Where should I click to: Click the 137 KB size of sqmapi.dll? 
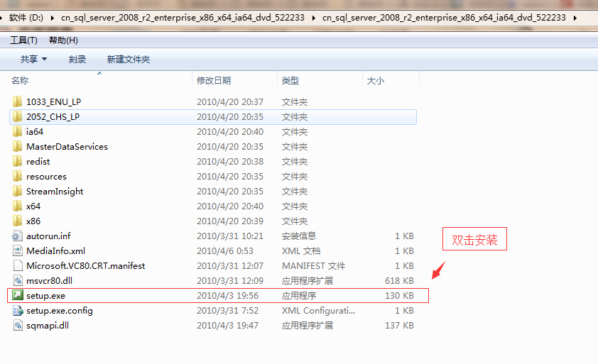(x=399, y=326)
